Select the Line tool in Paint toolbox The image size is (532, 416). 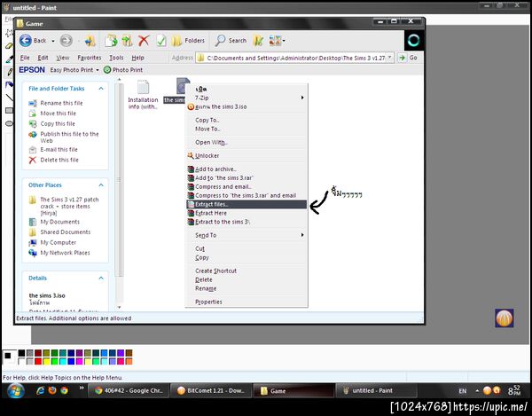coord(9,98)
